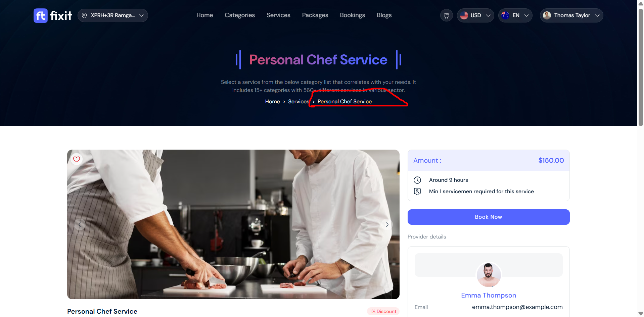Open the shopping cart icon
Image resolution: width=644 pixels, height=317 pixels.
447,15
